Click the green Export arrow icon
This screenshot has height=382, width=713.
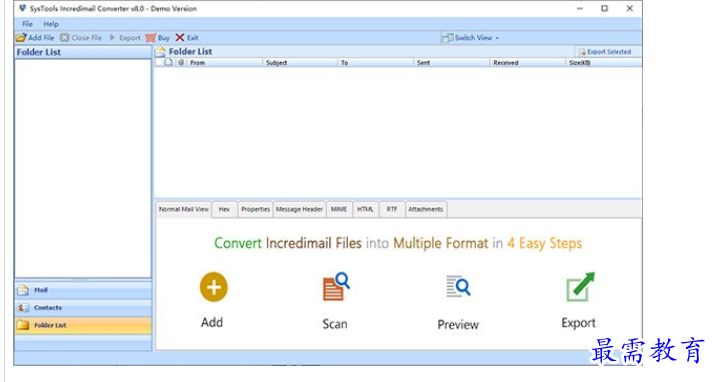pyautogui.click(x=580, y=287)
